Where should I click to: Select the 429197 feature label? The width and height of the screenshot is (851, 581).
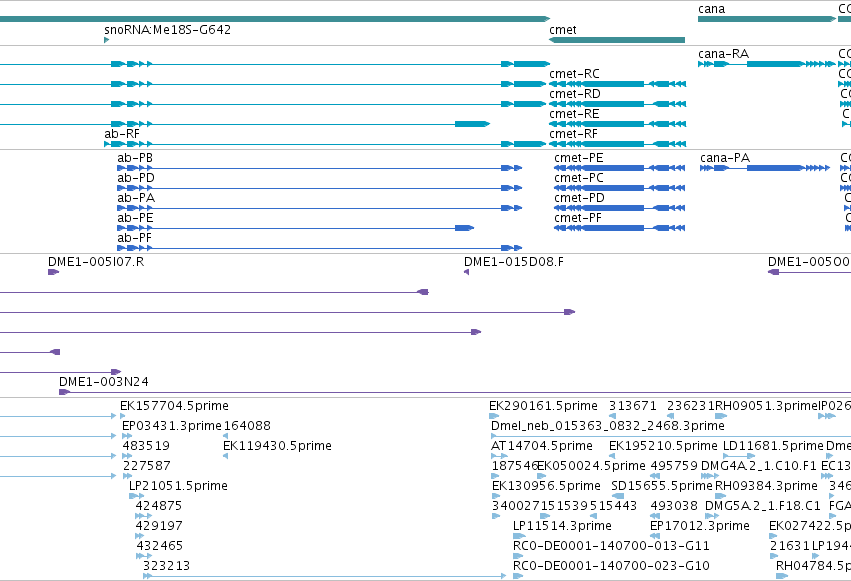point(159,525)
